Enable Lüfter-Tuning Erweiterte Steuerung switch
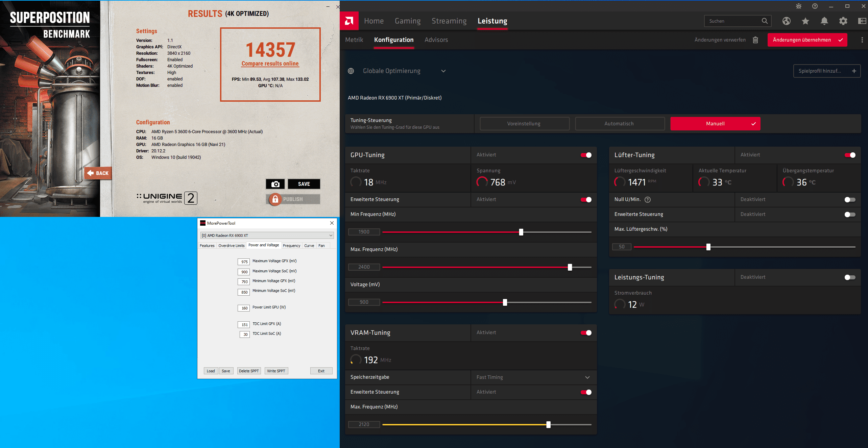 pyautogui.click(x=850, y=215)
